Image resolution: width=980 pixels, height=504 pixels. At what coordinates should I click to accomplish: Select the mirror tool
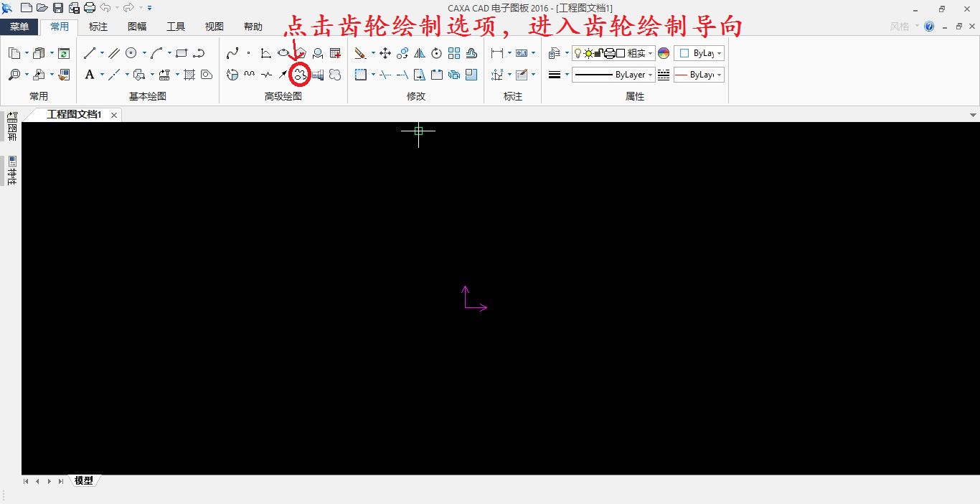(420, 53)
